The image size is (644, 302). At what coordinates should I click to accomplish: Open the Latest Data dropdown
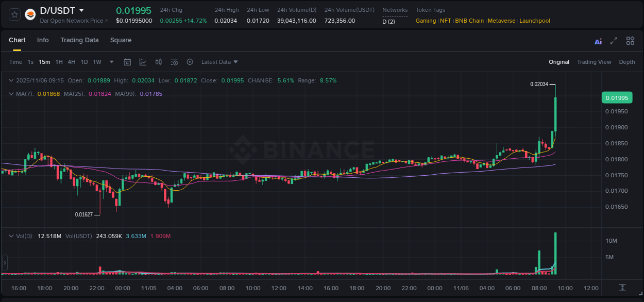coord(219,61)
